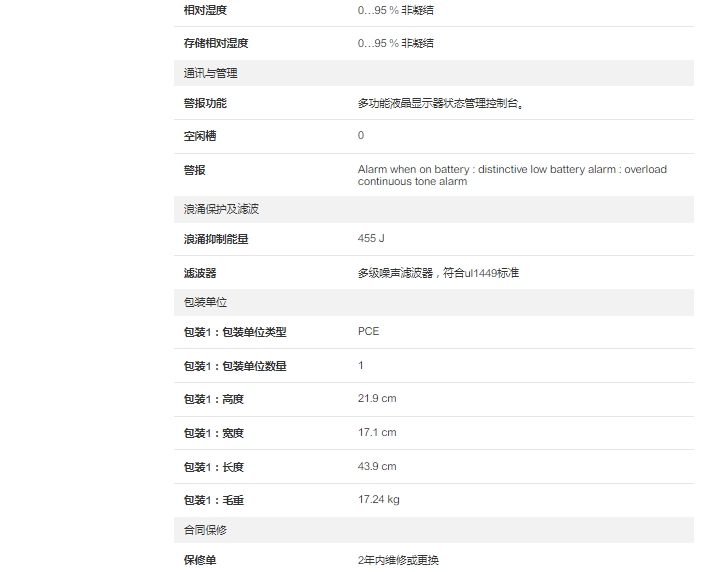Select the 包装单位 section header
701x572 pixels.
coord(205,302)
